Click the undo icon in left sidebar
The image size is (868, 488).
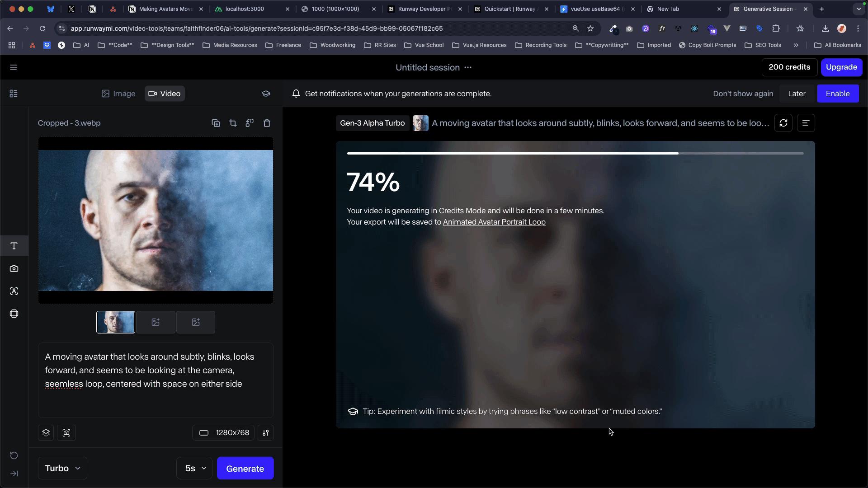(x=14, y=455)
